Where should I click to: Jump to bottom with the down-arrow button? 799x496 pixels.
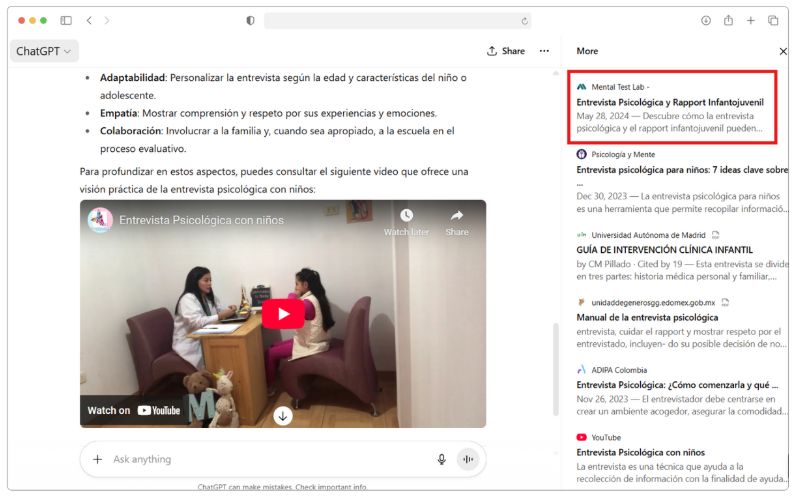(283, 416)
